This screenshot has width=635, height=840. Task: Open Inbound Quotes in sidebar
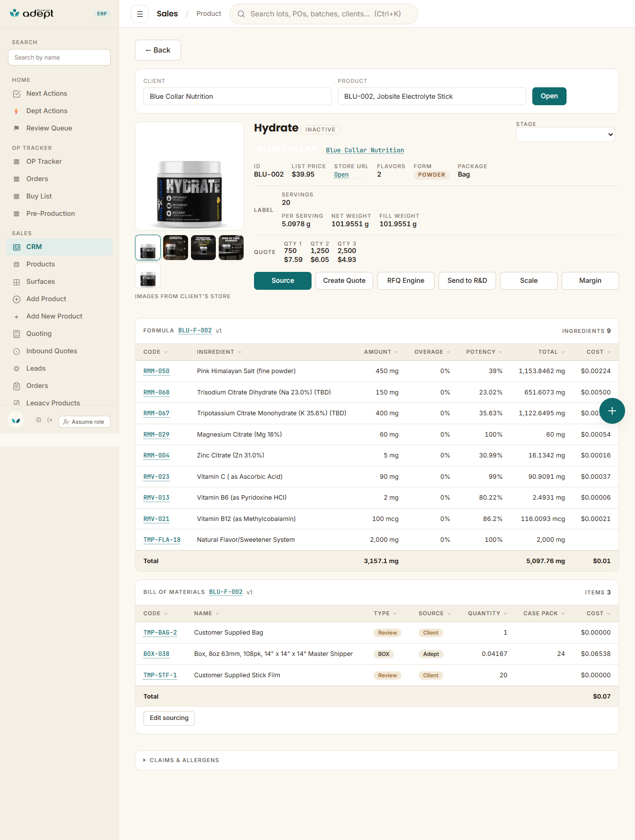click(x=60, y=351)
